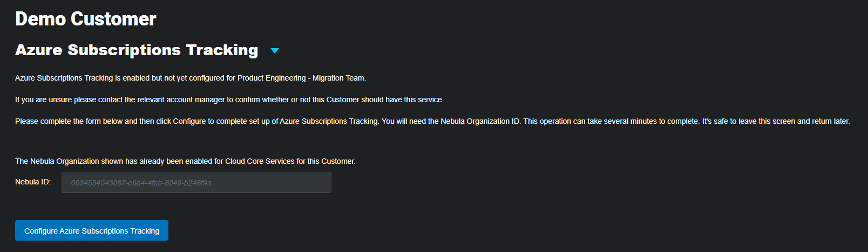This screenshot has height=252, width=868.
Task: Click the 'Cloud Core Services' phrase
Action: click(260, 161)
